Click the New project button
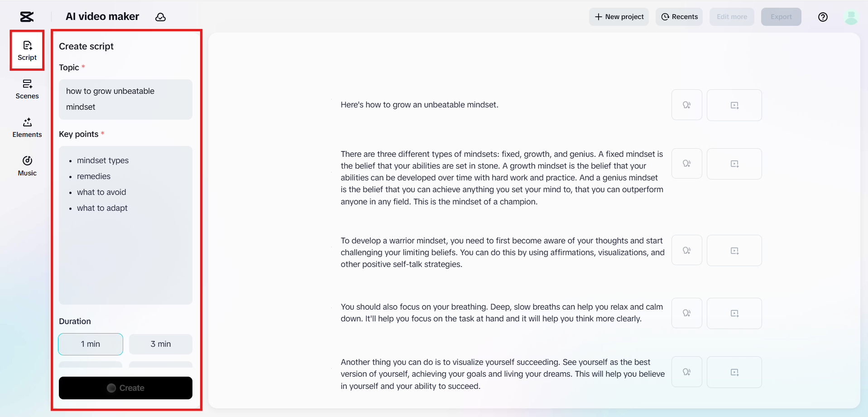Screen dimensions: 868x417 coord(619,17)
